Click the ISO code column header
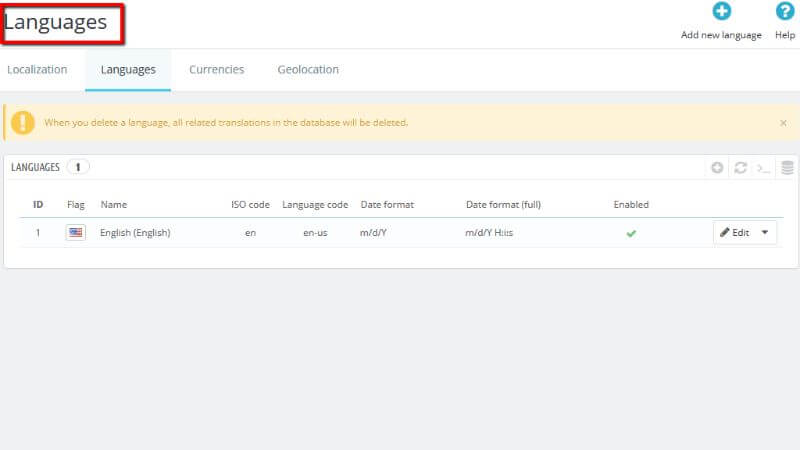The width and height of the screenshot is (800, 450). [x=250, y=205]
